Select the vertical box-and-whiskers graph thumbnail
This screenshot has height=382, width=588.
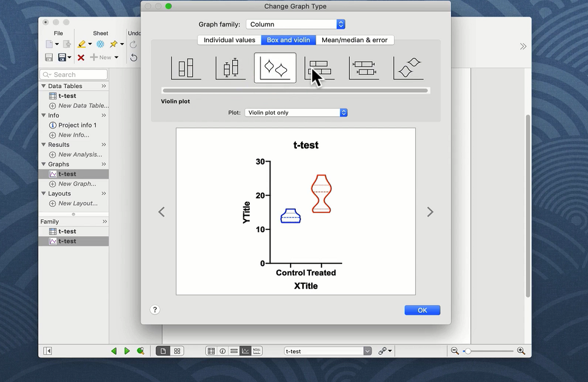pos(230,68)
